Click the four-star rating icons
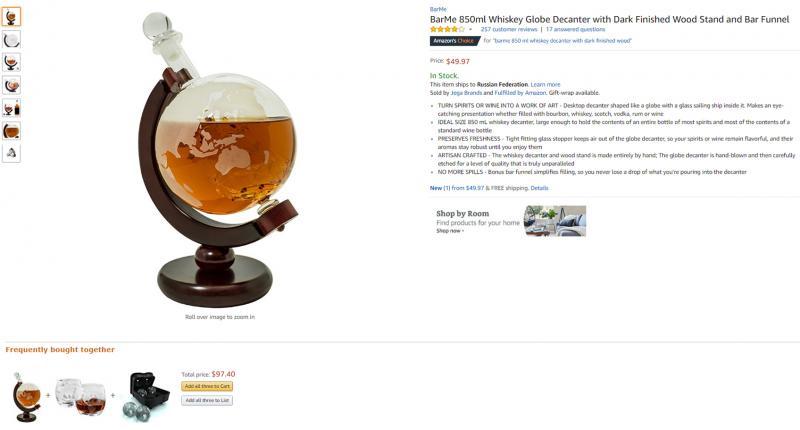 [x=447, y=30]
